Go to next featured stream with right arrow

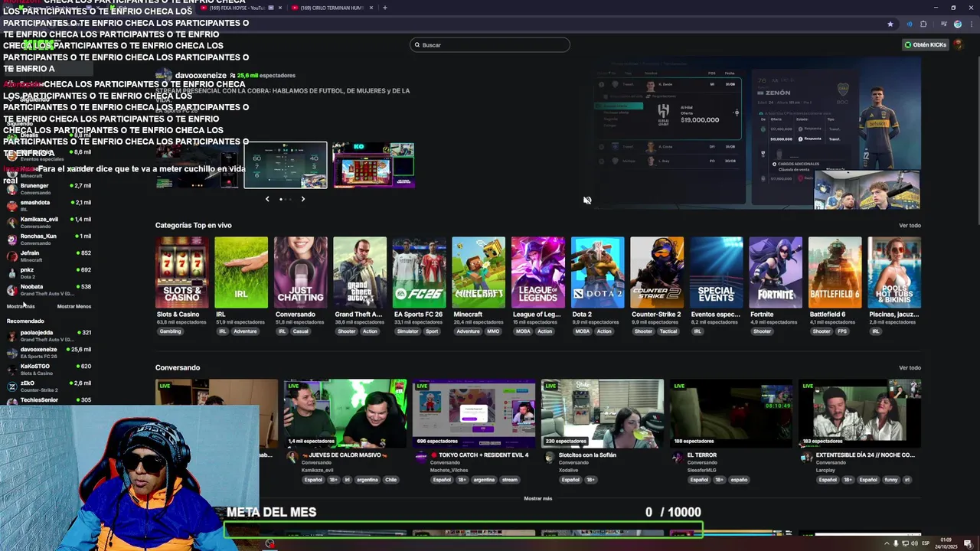point(302,199)
